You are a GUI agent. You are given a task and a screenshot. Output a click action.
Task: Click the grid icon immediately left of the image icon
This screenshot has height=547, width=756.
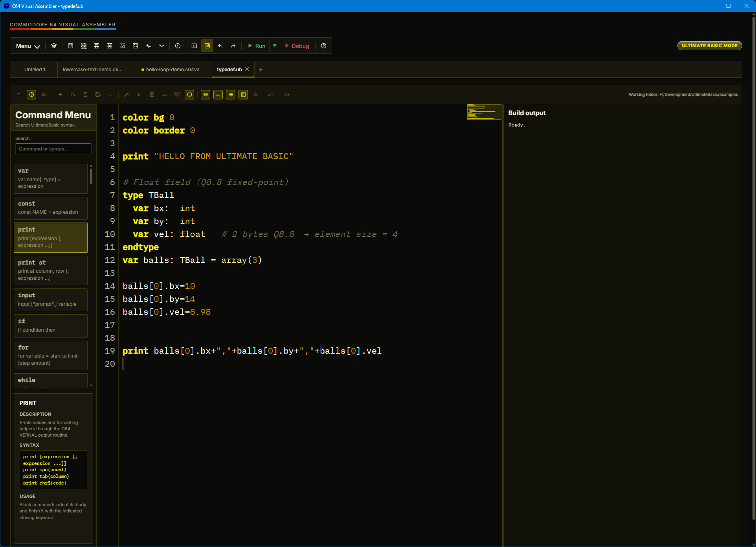(110, 46)
